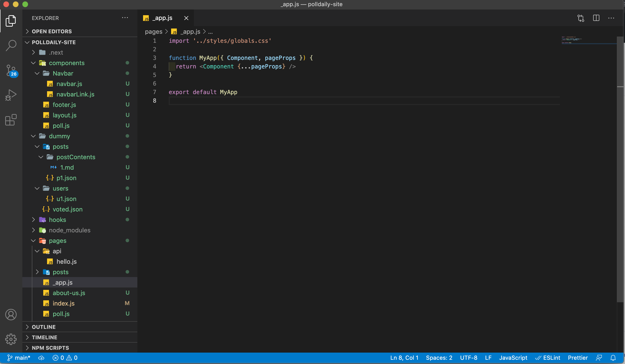Click the pages breadcrumb item
The width and height of the screenshot is (625, 364).
pyautogui.click(x=153, y=32)
